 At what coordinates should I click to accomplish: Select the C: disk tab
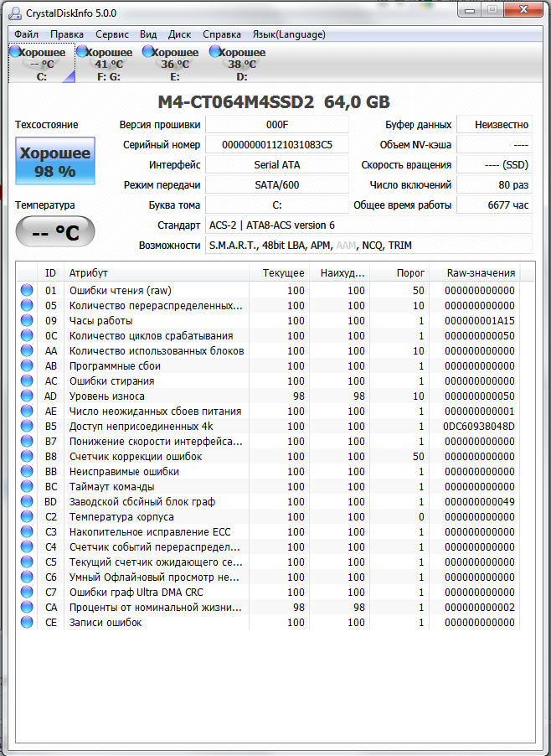42,64
